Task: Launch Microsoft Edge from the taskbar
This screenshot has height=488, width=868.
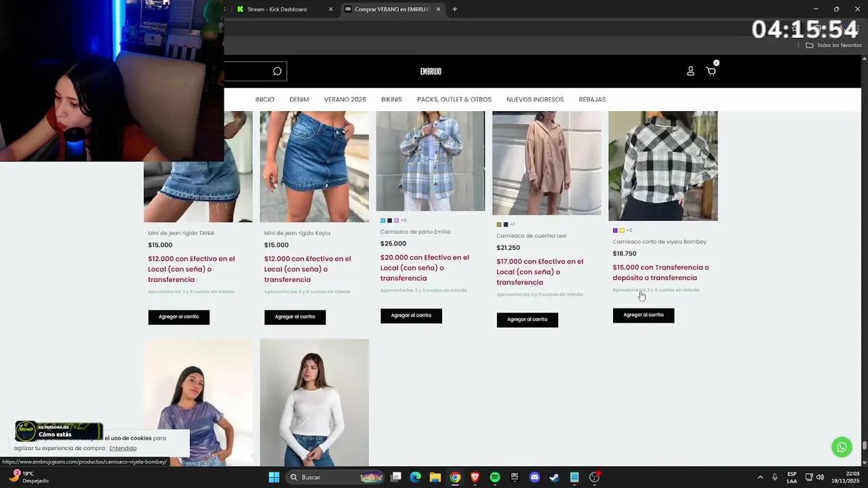Action: [x=416, y=477]
